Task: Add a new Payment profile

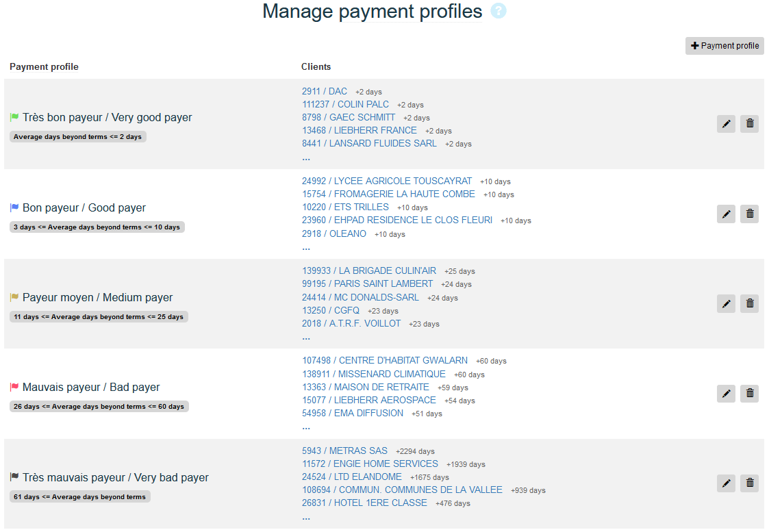Action: coord(724,46)
